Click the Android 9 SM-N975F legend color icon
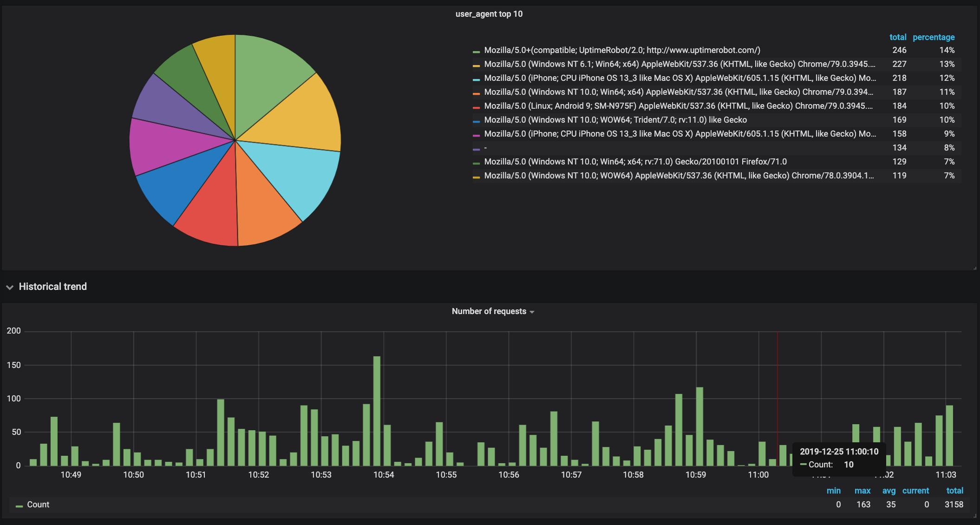Viewport: 980px width, 525px height. pos(476,107)
